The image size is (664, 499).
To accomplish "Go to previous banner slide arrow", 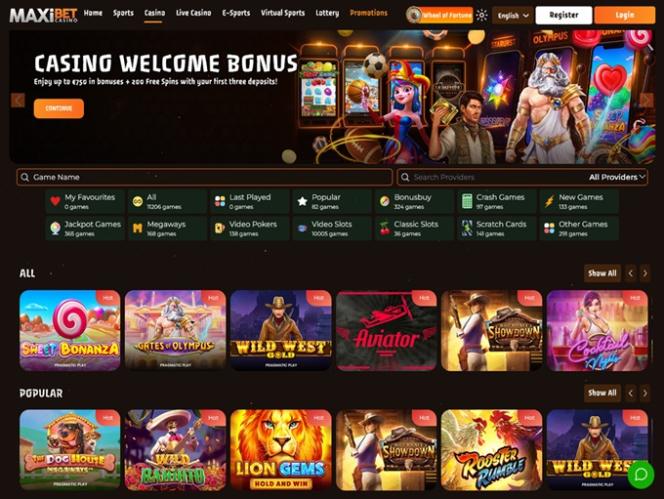I will pos(18,100).
